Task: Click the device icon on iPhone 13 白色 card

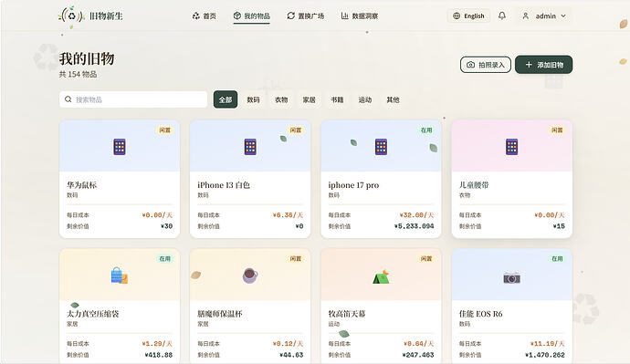Action: click(x=250, y=147)
